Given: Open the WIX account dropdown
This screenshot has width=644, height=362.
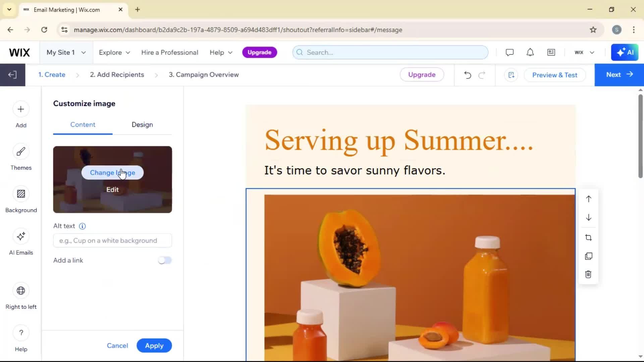Looking at the screenshot, I should (584, 52).
